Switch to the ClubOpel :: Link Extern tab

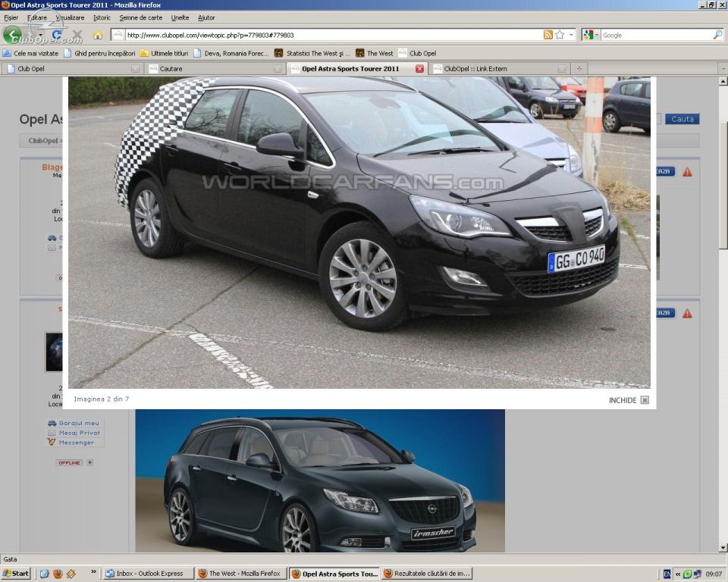tap(499, 69)
